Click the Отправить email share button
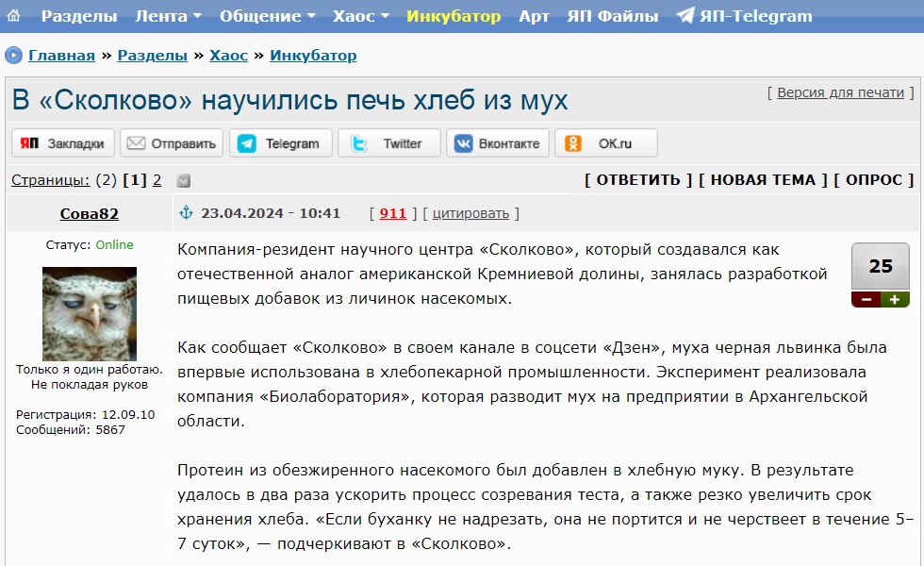Screen dimensions: 924x566 [172, 143]
